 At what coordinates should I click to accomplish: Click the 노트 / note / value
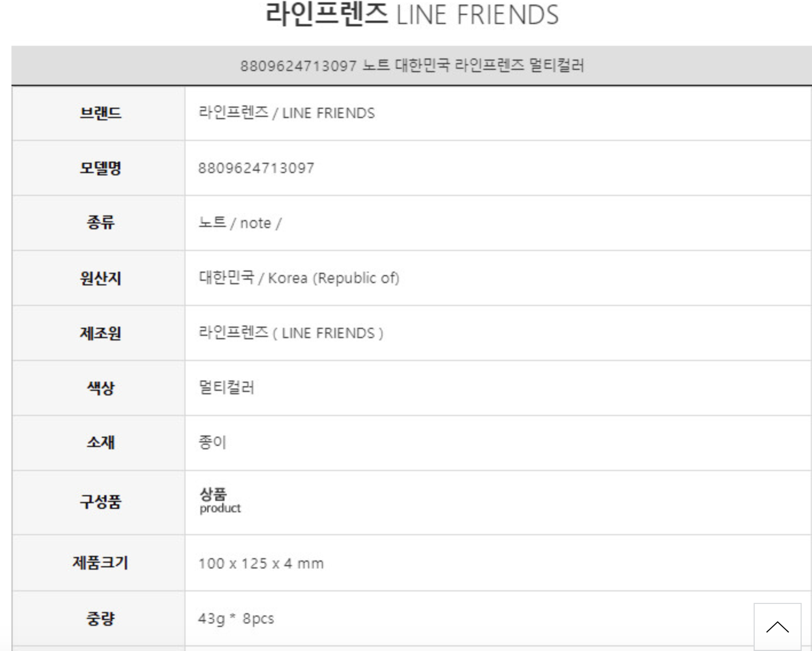point(240,223)
